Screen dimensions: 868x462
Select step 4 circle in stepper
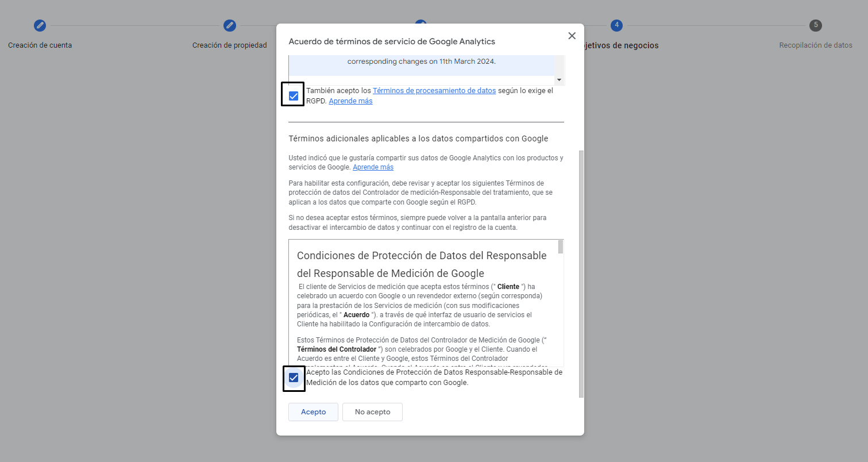616,25
